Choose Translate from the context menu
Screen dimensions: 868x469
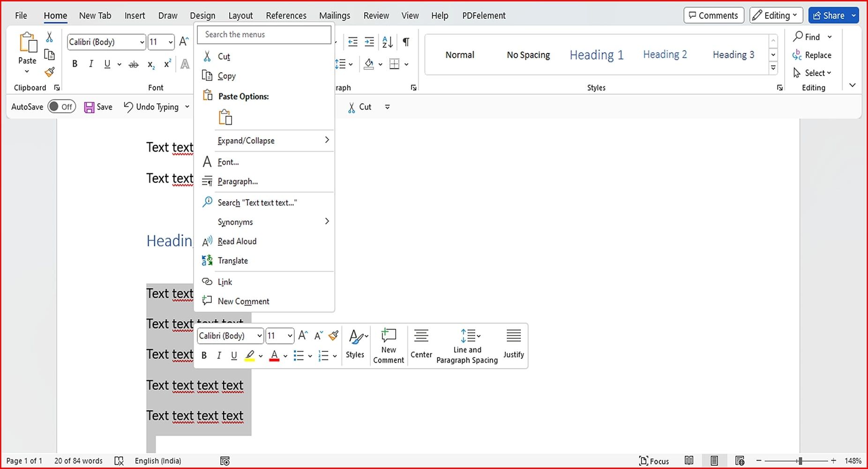[232, 261]
